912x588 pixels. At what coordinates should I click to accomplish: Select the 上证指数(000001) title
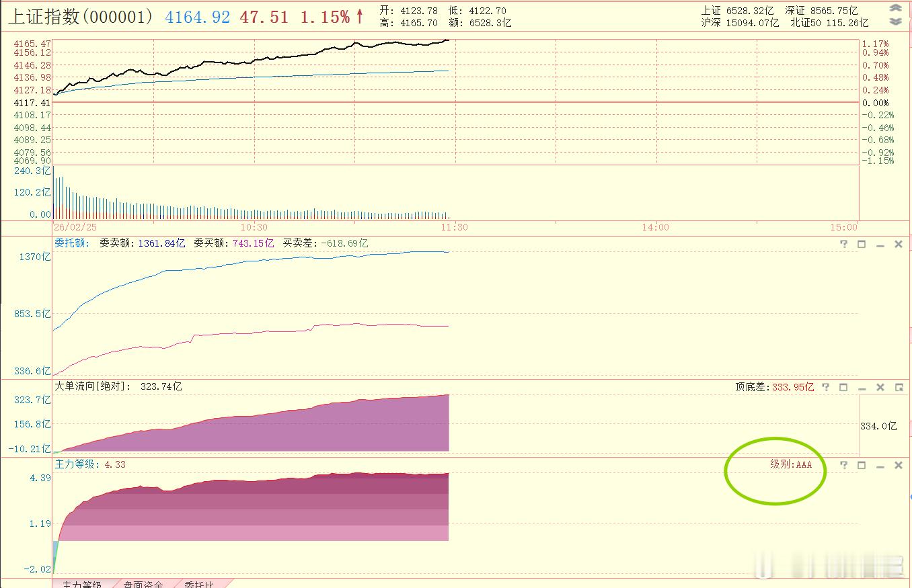click(81, 17)
